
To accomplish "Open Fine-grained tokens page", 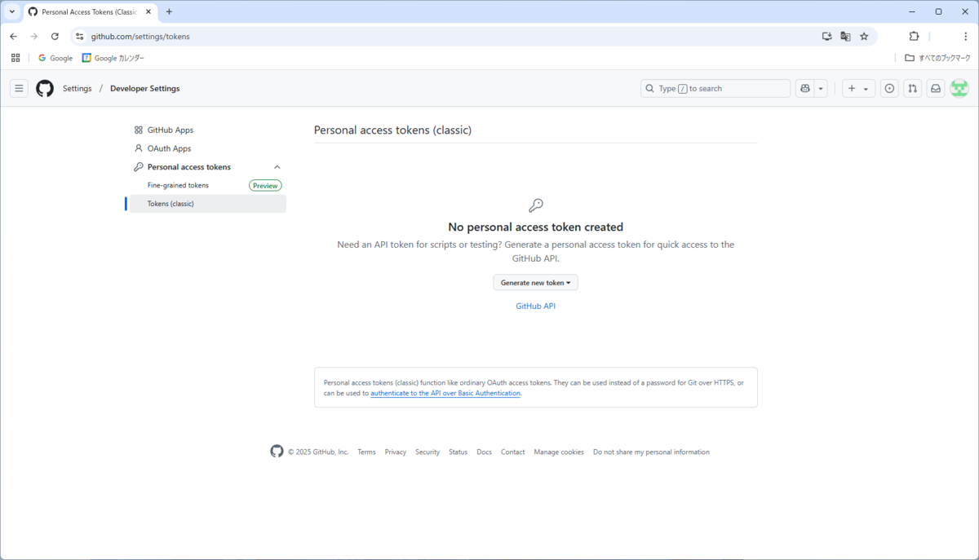I will point(178,185).
